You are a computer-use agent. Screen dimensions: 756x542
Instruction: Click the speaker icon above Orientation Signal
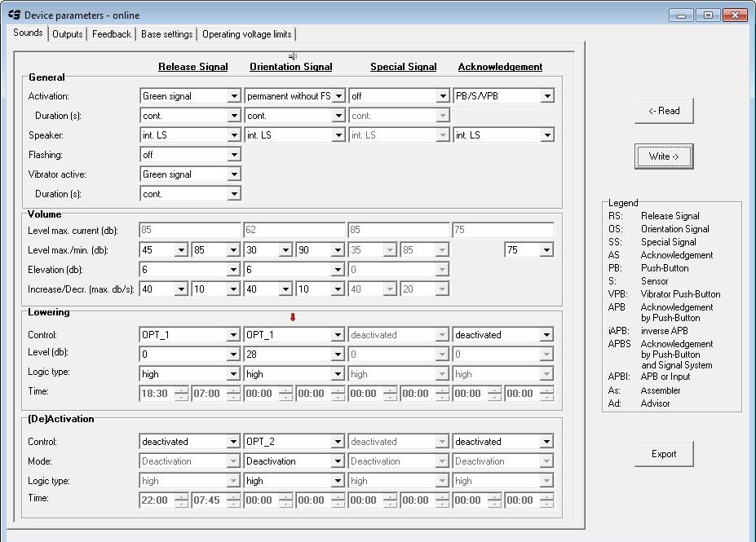tap(292, 56)
